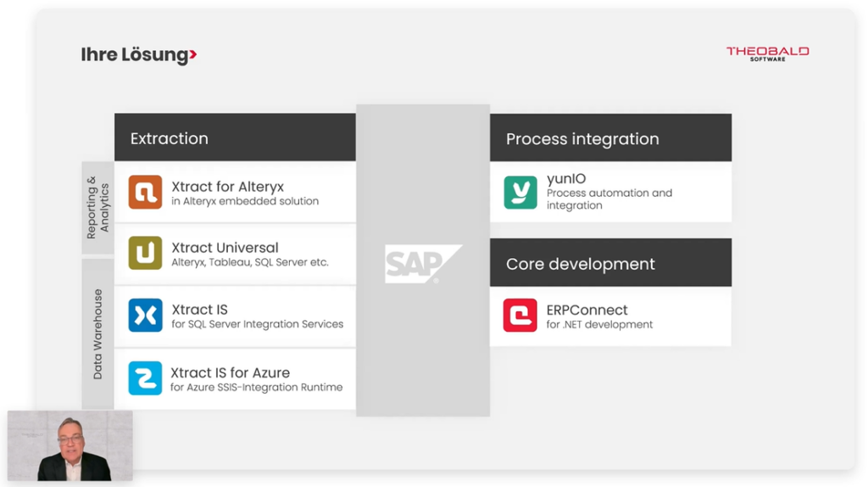Select the Process integration header
The height and width of the screenshot is (487, 868).
pos(582,139)
